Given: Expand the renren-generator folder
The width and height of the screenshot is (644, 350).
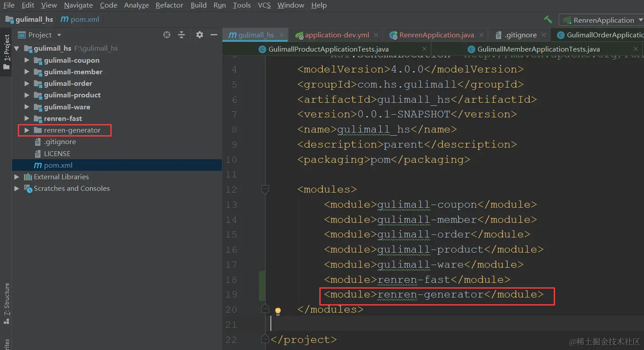Looking at the screenshot, I should (x=27, y=130).
